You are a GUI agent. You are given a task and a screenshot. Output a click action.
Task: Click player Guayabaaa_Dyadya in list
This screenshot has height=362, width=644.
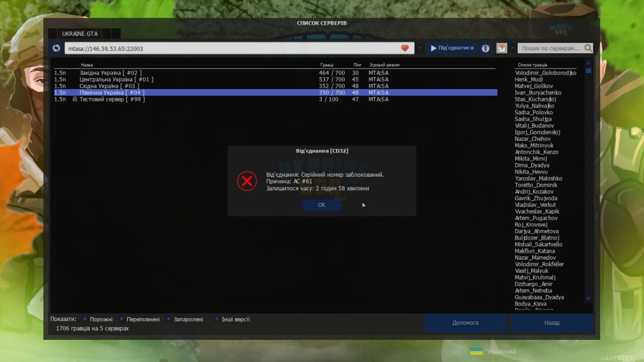point(539,297)
